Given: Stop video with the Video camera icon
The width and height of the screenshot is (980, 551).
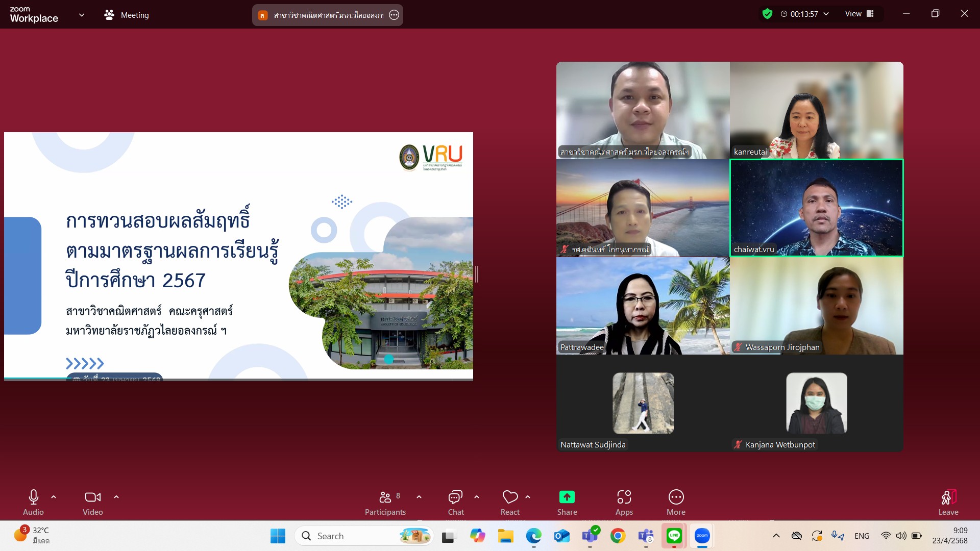Looking at the screenshot, I should [x=92, y=496].
